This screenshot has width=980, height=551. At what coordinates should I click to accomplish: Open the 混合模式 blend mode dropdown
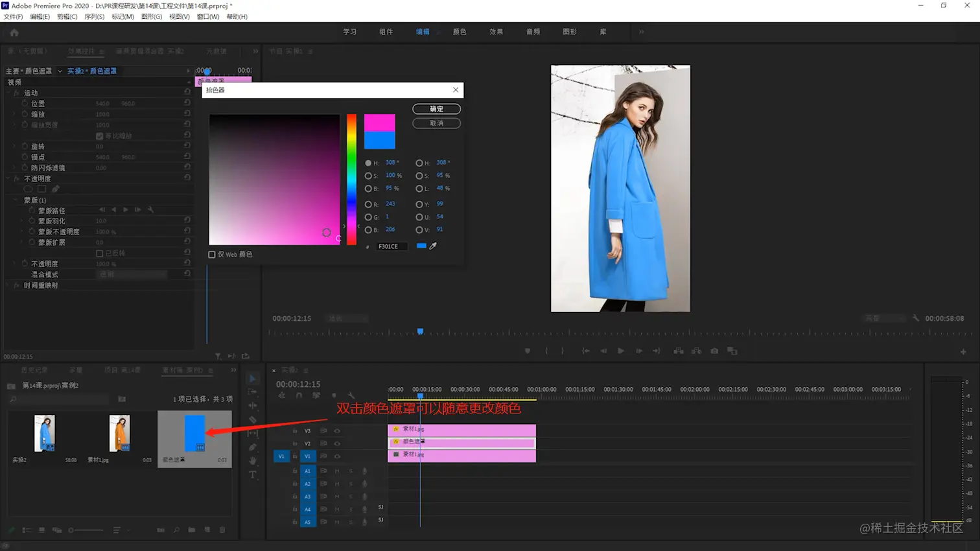[132, 274]
